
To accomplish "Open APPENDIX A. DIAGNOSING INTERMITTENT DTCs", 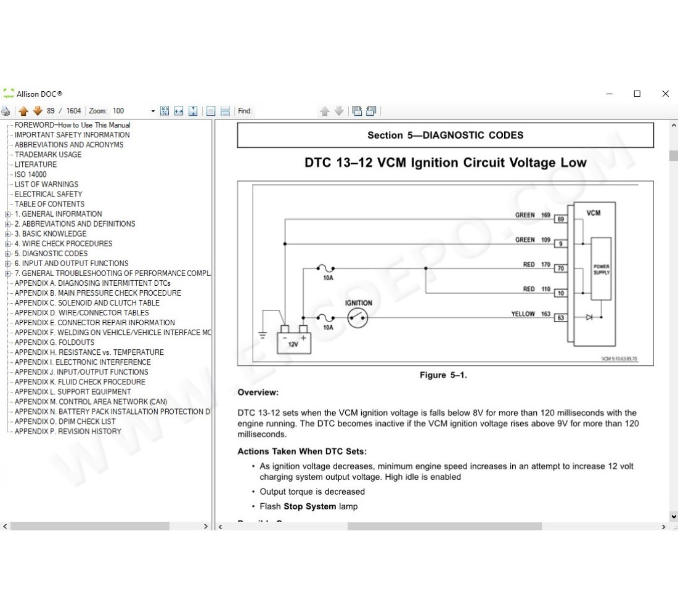I will [x=92, y=283].
